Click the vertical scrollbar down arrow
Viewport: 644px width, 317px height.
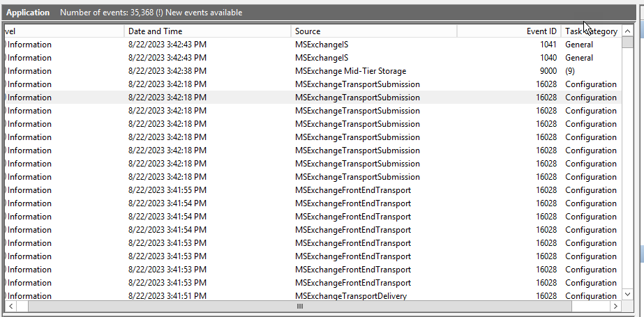tap(627, 294)
